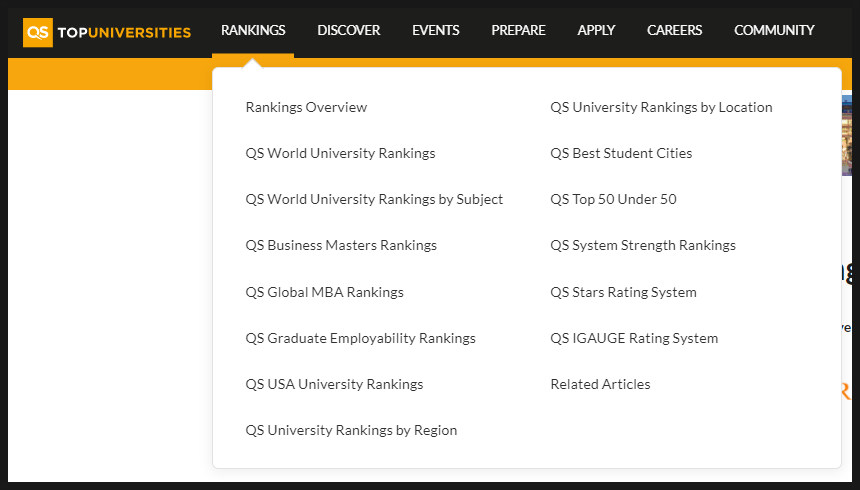Open the Community menu
Screen dimensions: 860x490
[x=774, y=30]
